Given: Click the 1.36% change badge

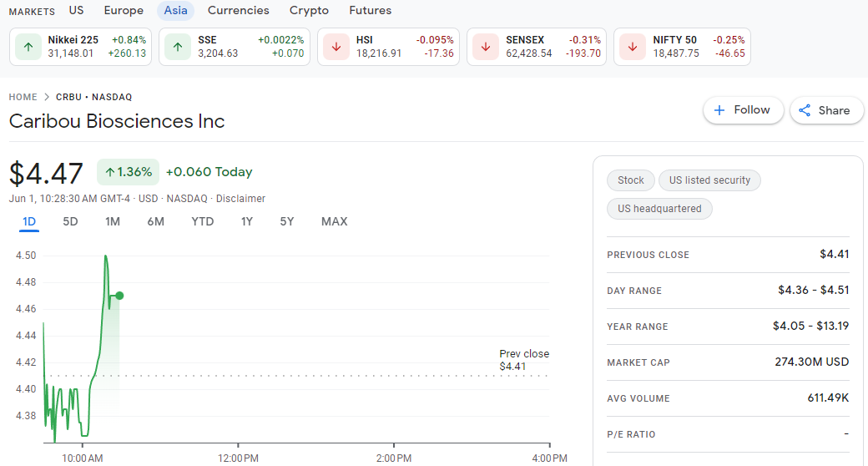Looking at the screenshot, I should pyautogui.click(x=128, y=172).
